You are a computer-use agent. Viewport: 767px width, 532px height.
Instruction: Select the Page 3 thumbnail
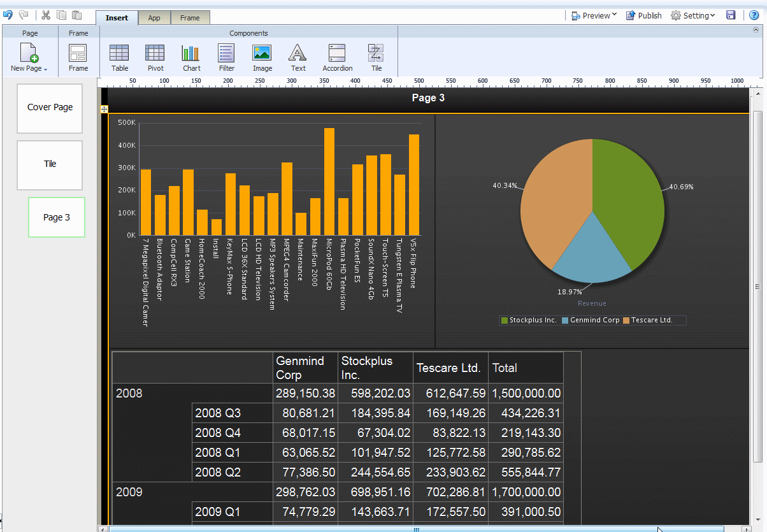pyautogui.click(x=57, y=217)
